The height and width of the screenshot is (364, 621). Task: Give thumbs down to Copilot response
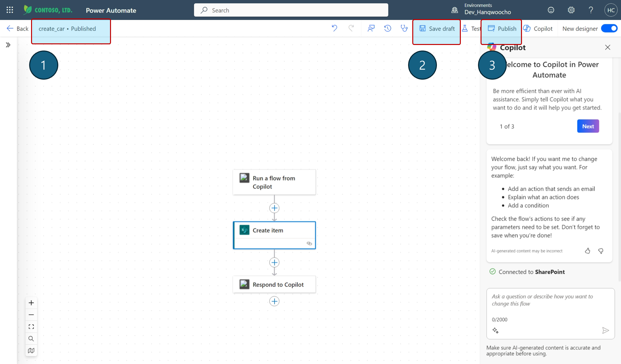click(601, 251)
